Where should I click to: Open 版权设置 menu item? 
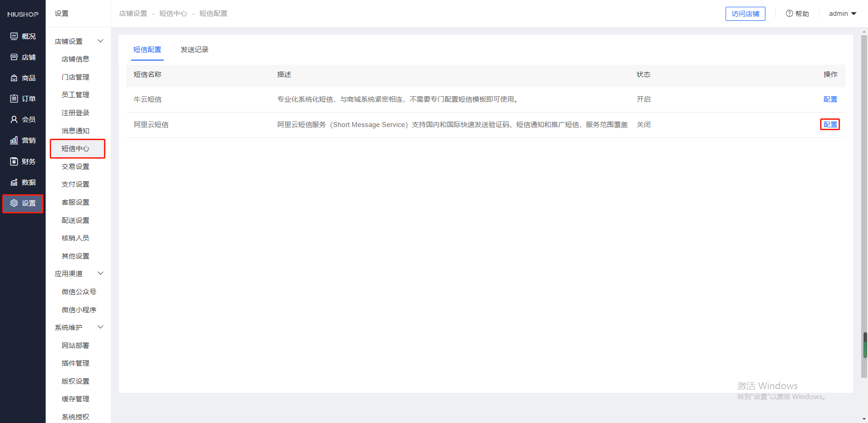point(75,381)
